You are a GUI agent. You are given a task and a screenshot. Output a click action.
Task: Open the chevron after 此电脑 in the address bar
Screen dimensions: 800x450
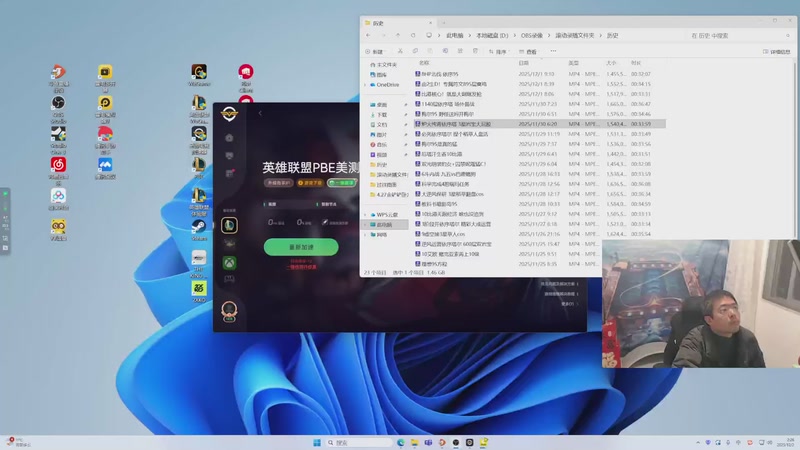point(469,36)
